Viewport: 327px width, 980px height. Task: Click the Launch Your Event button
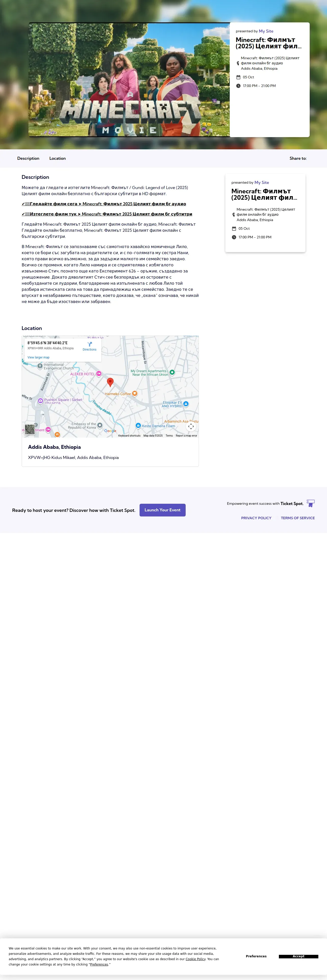[x=162, y=510]
